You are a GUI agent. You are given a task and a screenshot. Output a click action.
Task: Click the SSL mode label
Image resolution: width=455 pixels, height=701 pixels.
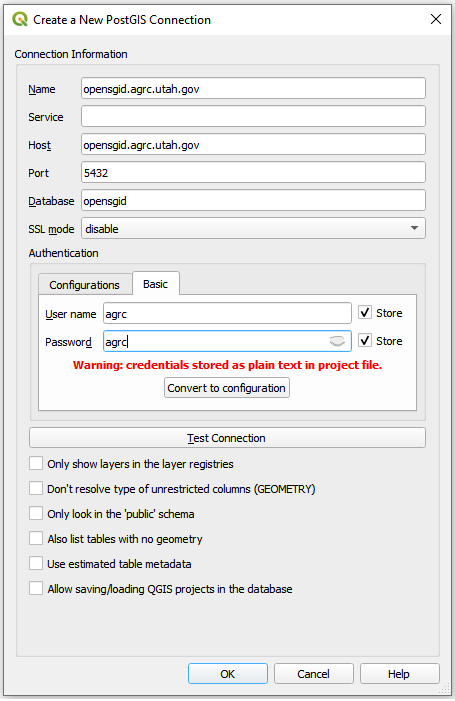[51, 229]
